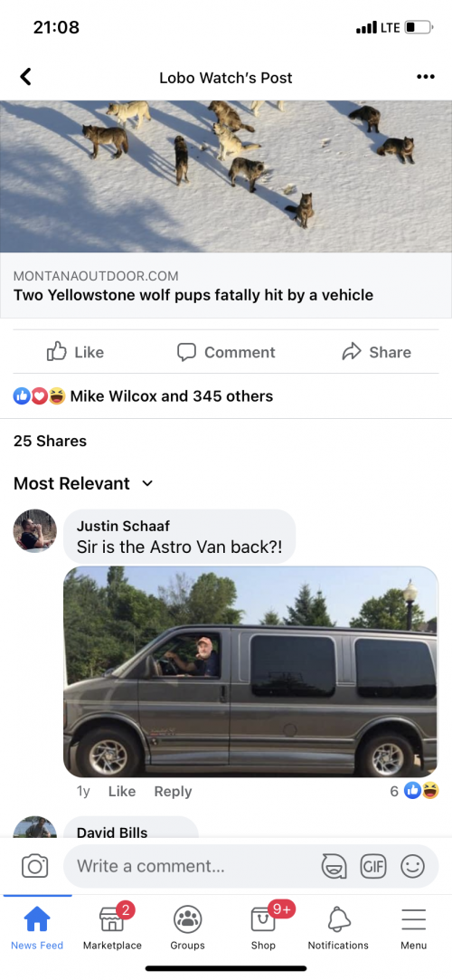Screen dimensions: 452x980
Task: Open the Notifications bell tab
Action: pos(338,928)
